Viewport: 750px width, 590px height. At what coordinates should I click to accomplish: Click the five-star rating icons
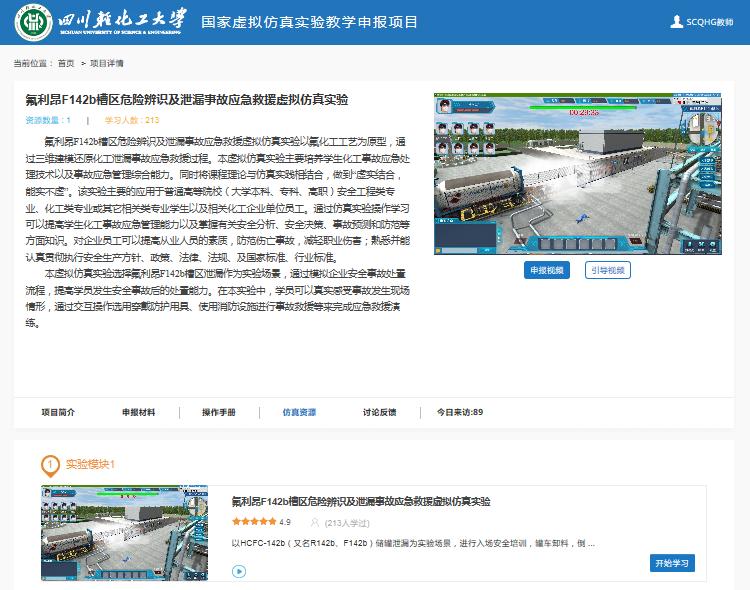(x=253, y=522)
